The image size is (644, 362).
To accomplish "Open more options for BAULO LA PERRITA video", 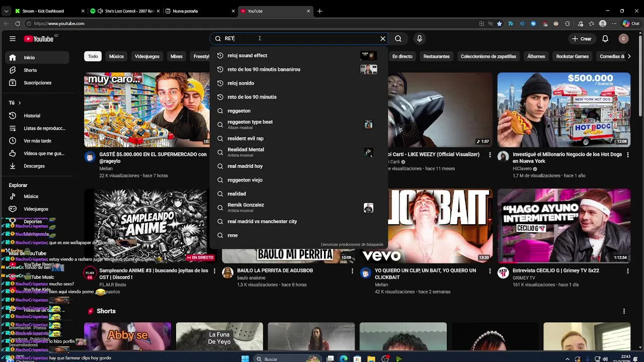I will click(352, 271).
